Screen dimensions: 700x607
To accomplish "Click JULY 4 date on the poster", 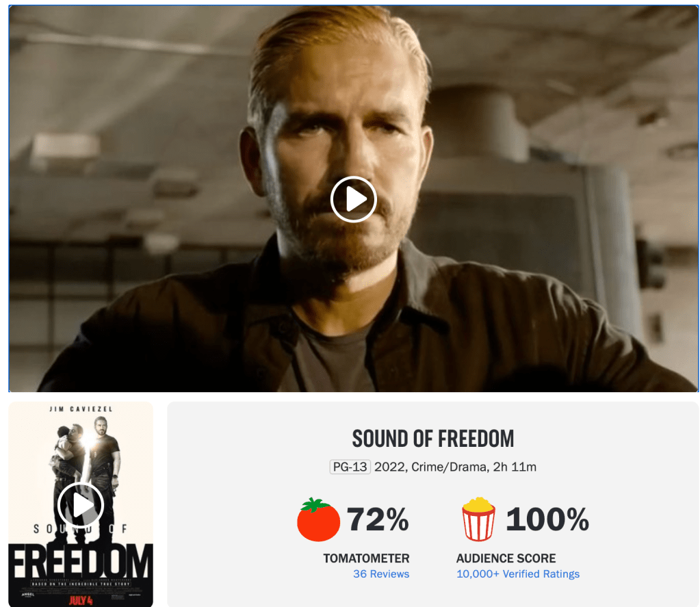I will click(81, 600).
